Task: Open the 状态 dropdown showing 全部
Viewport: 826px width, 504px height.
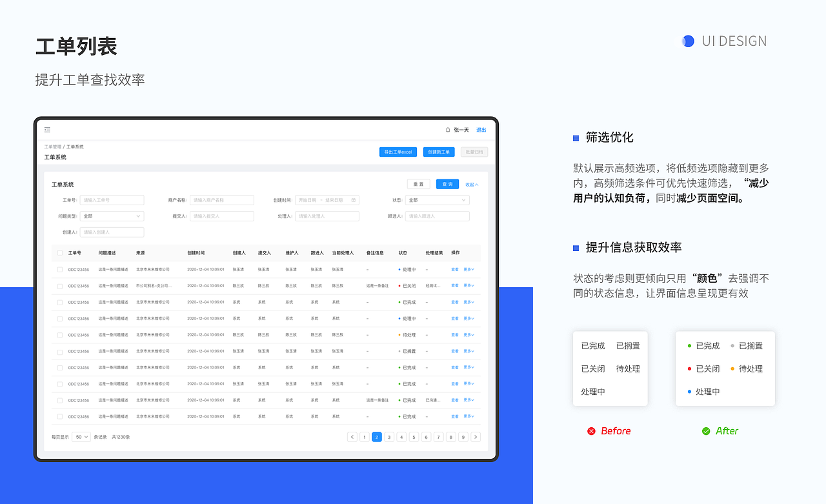Action: point(438,200)
